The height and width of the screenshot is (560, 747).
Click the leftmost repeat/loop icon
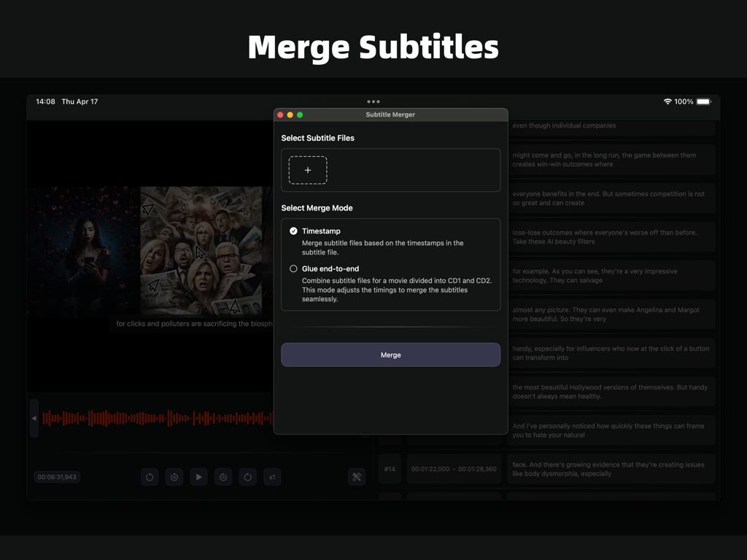[150, 477]
